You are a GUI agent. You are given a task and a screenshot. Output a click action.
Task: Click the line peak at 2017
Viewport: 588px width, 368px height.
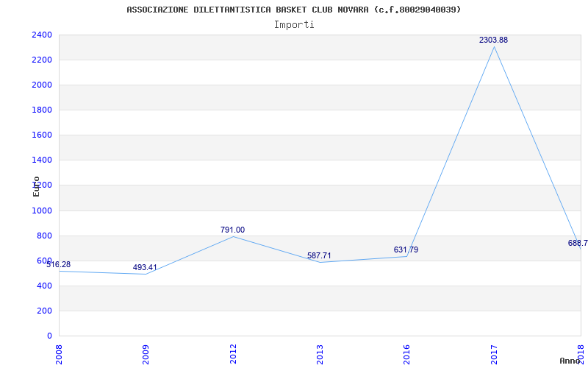[x=494, y=47]
